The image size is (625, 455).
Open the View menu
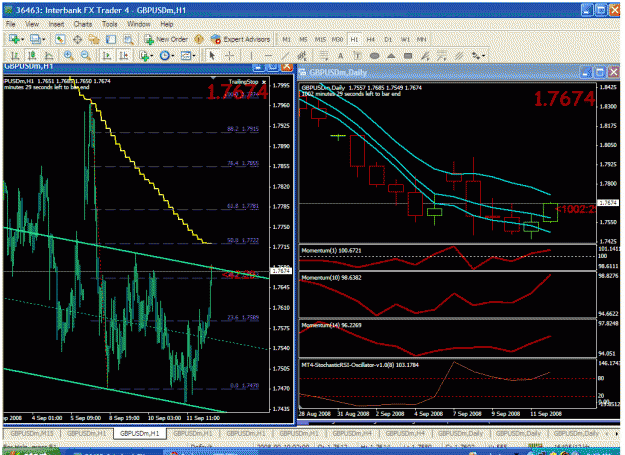(x=32, y=24)
